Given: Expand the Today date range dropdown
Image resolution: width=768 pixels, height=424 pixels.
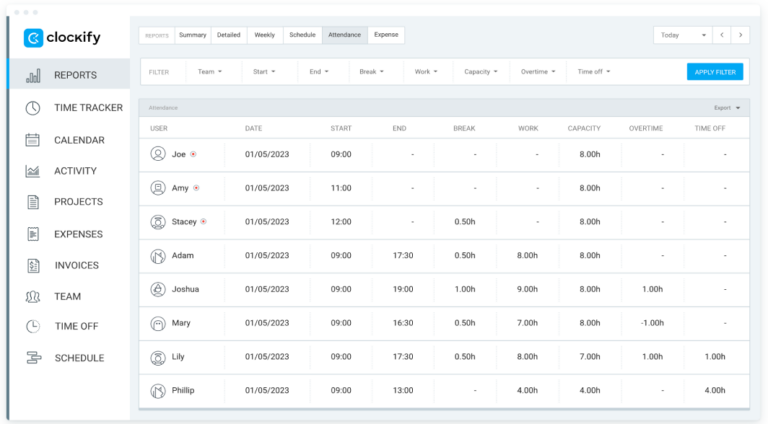Looking at the screenshot, I should pos(682,35).
